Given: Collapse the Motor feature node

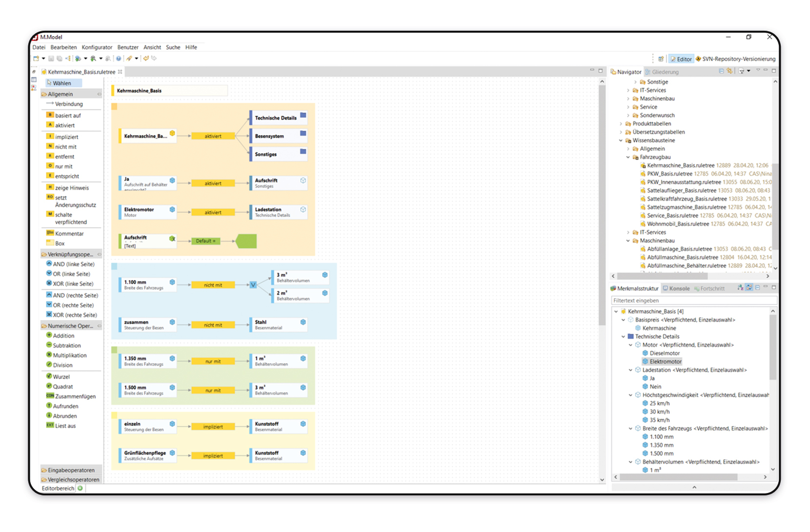Looking at the screenshot, I should (631, 345).
